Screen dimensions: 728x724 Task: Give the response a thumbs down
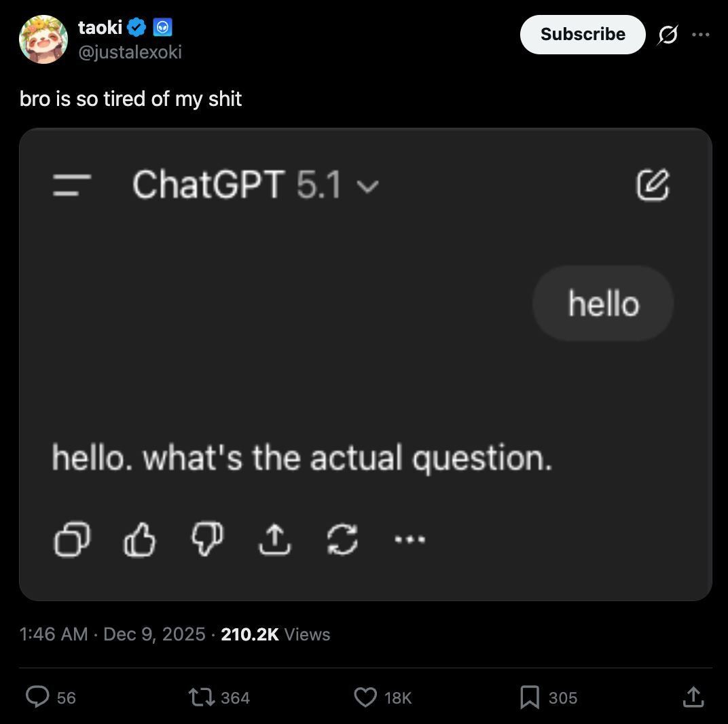click(208, 539)
